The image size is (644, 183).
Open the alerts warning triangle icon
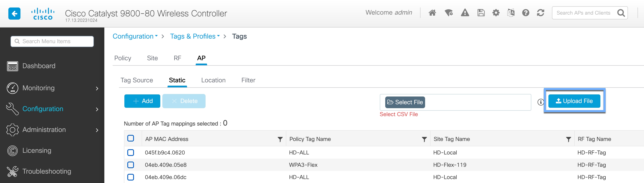[x=465, y=13]
